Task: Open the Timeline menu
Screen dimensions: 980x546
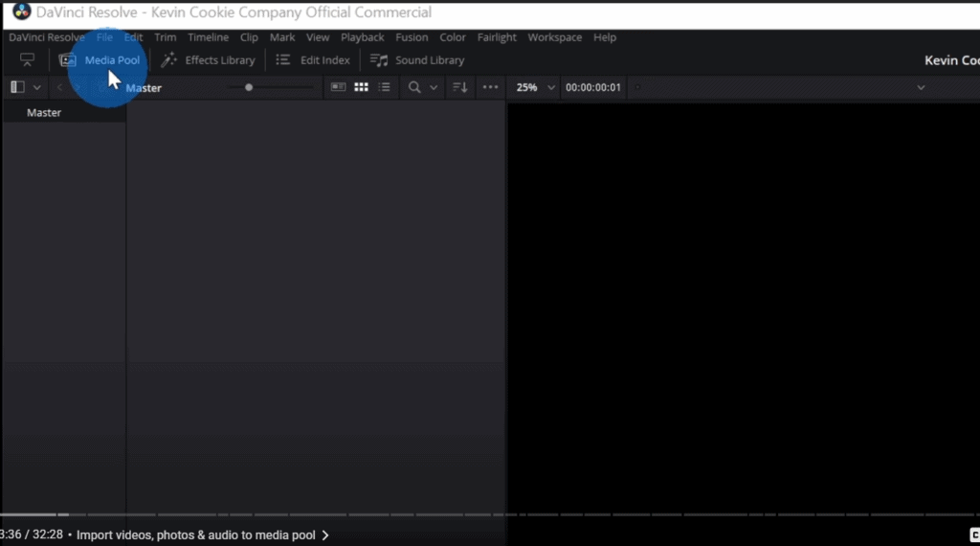Action: (x=208, y=37)
